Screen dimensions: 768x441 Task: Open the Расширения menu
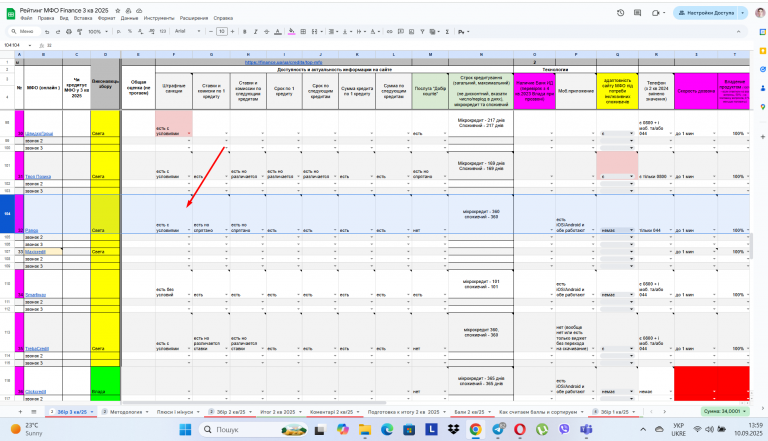click(194, 18)
